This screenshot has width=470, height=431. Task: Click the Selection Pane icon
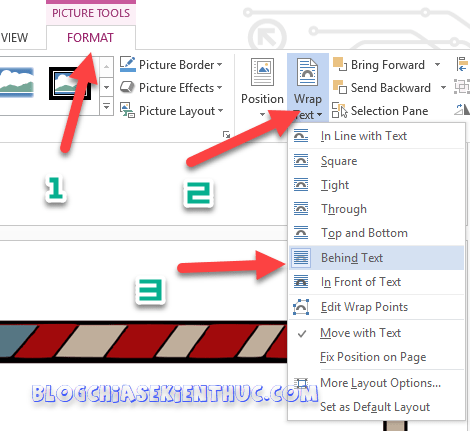pos(339,110)
